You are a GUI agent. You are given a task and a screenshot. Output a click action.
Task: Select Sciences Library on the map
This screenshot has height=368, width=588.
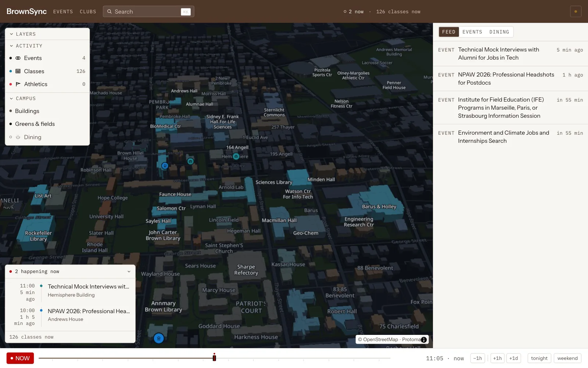[274, 182]
